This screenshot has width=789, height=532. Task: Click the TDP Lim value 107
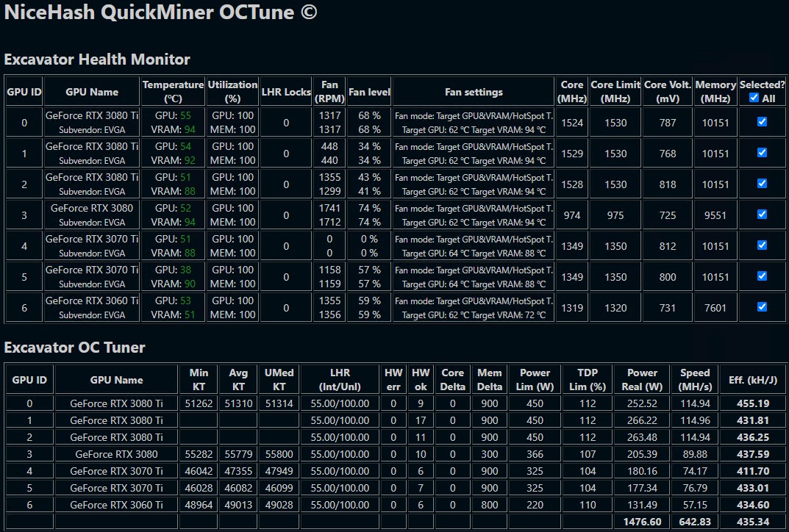point(588,454)
